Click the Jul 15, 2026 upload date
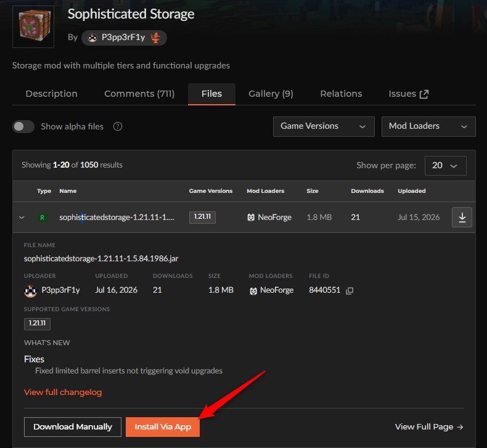487x448 pixels. point(419,218)
